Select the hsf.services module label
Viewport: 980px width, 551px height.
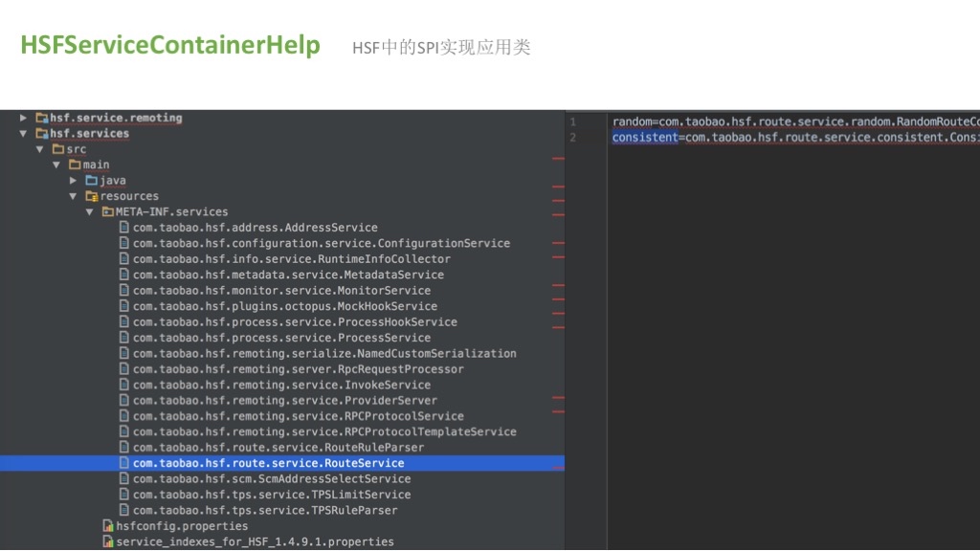tap(89, 133)
